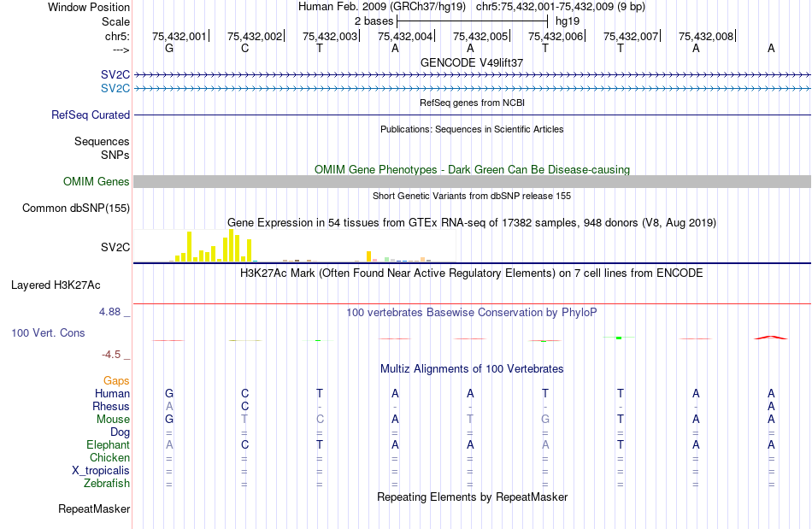The width and height of the screenshot is (812, 529).
Task: Click the '100 Vert. Cons' track label
Action: click(48, 332)
